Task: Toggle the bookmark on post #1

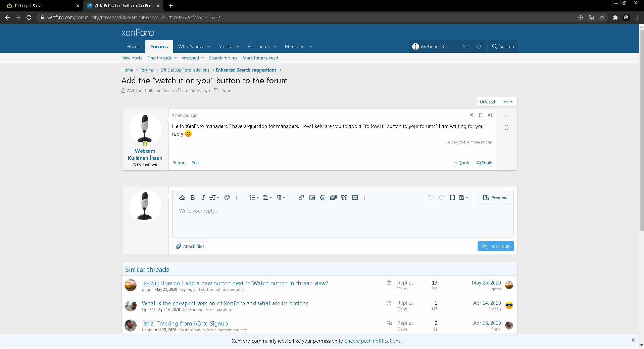Action: tap(481, 115)
